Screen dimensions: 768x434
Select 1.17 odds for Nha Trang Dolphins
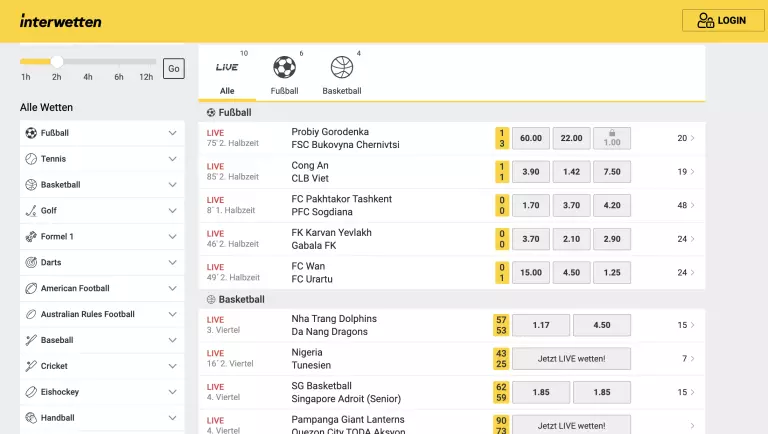point(541,325)
